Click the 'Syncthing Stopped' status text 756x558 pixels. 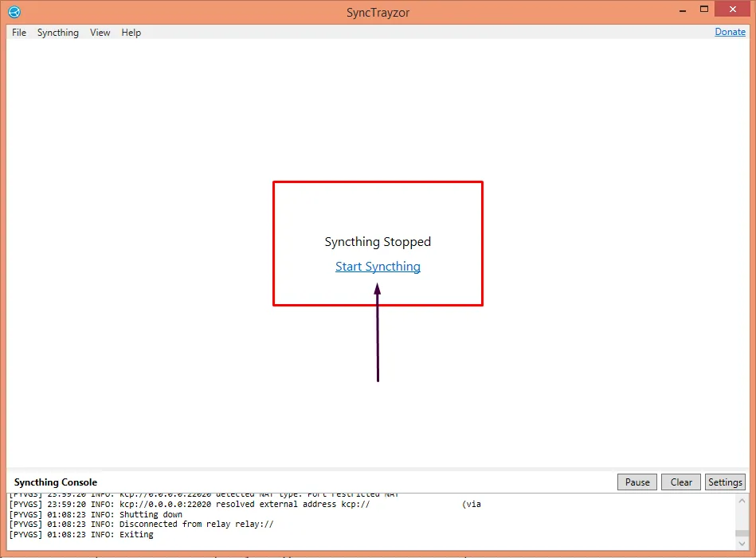point(378,241)
